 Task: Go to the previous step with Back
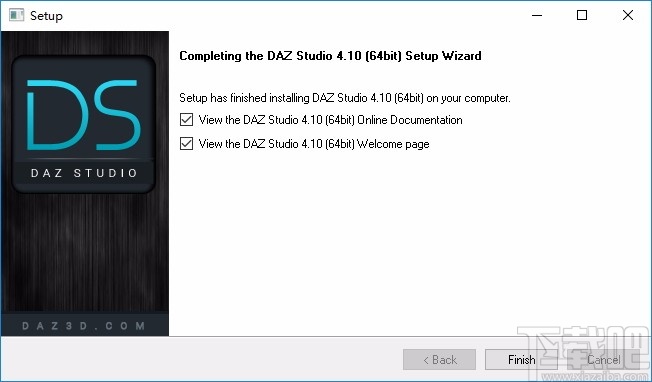[x=440, y=360]
